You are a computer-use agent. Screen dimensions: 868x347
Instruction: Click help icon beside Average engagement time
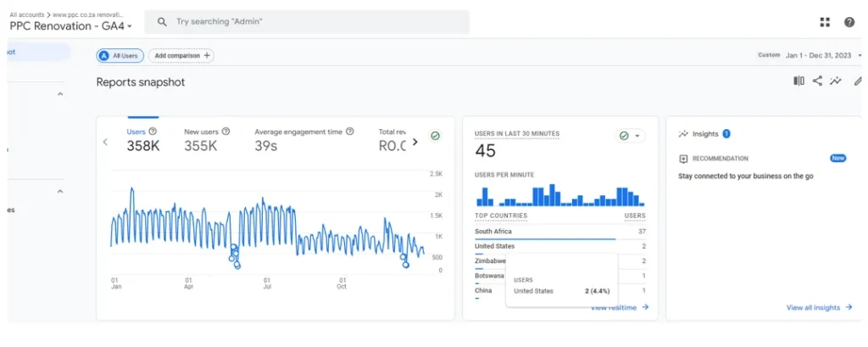coord(349,132)
